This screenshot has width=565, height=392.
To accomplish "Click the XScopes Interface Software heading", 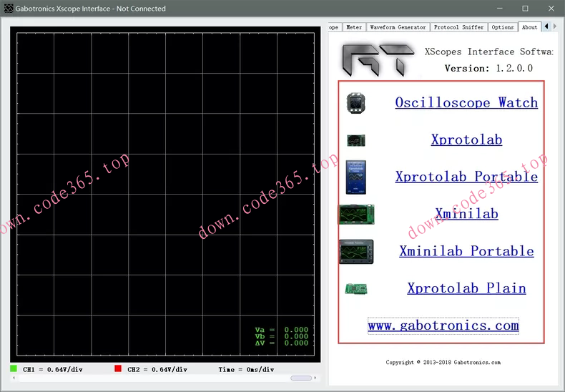I will click(488, 52).
